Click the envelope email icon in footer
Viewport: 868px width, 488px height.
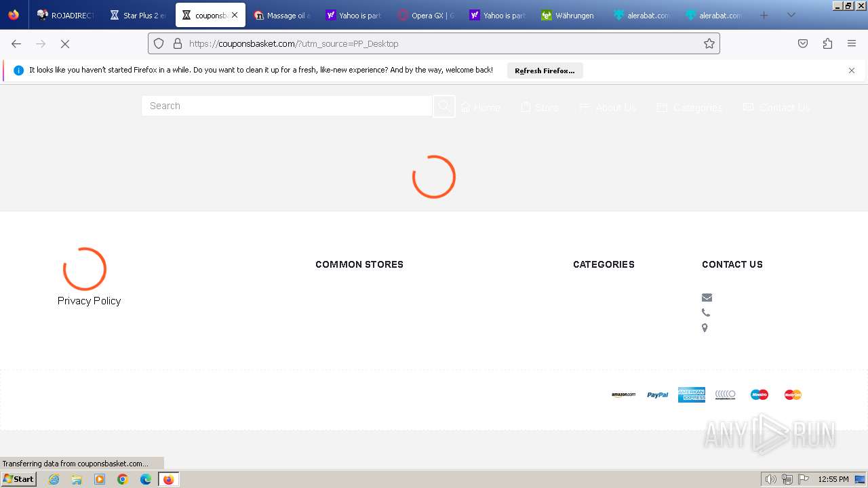tap(707, 298)
